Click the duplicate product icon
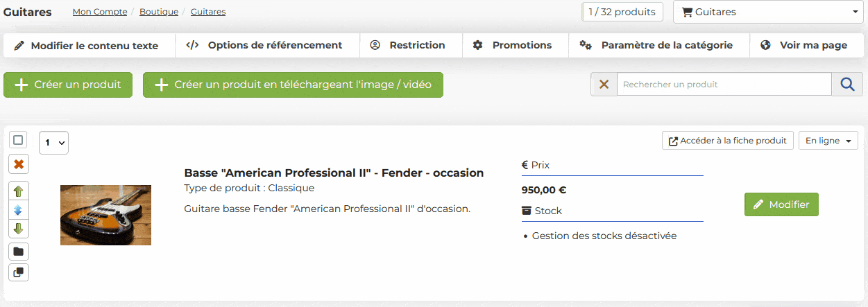 pos(19,272)
